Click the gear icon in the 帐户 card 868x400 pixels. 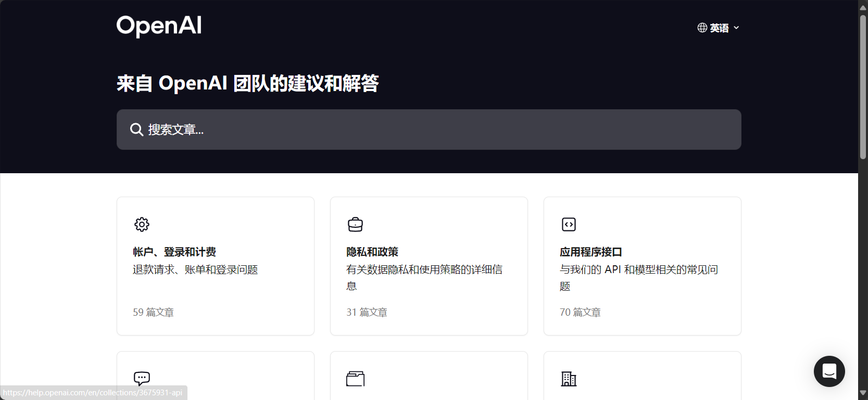tap(142, 224)
